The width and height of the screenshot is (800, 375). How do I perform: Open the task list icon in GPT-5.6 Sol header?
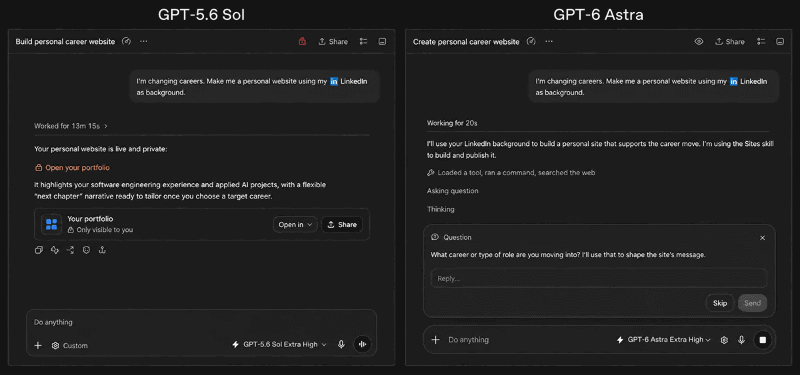point(363,42)
